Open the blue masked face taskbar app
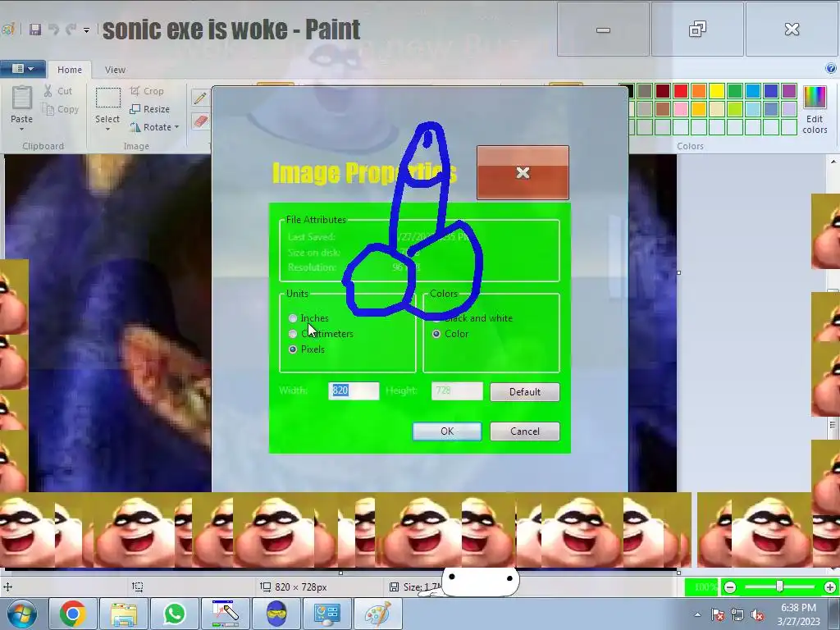The width and height of the screenshot is (840, 630). click(x=276, y=614)
